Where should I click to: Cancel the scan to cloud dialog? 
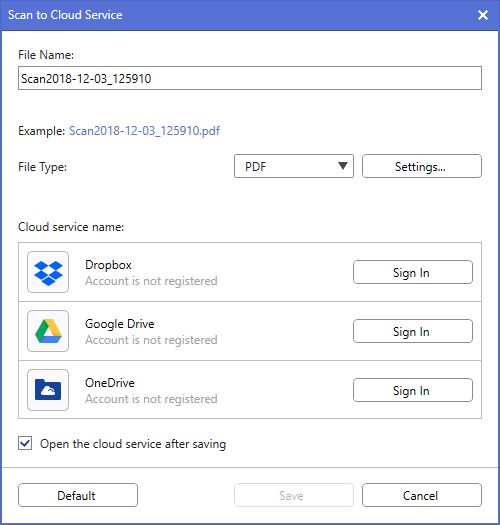[x=422, y=495]
